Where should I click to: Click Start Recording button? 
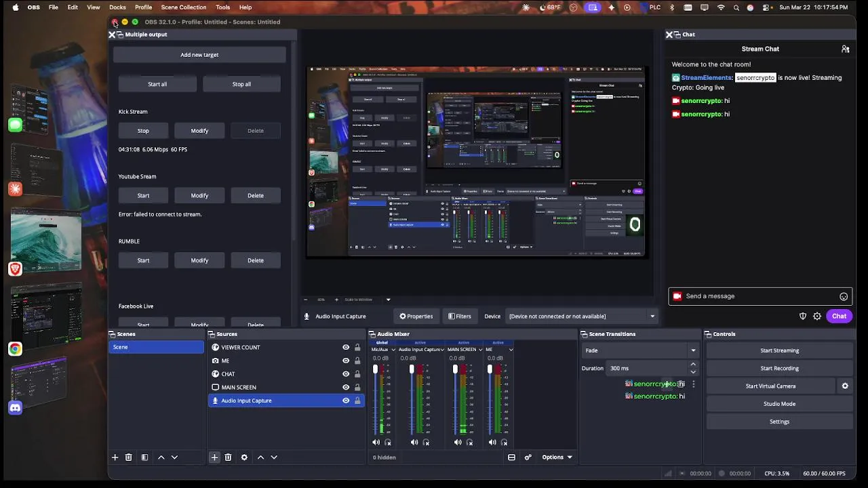click(780, 369)
